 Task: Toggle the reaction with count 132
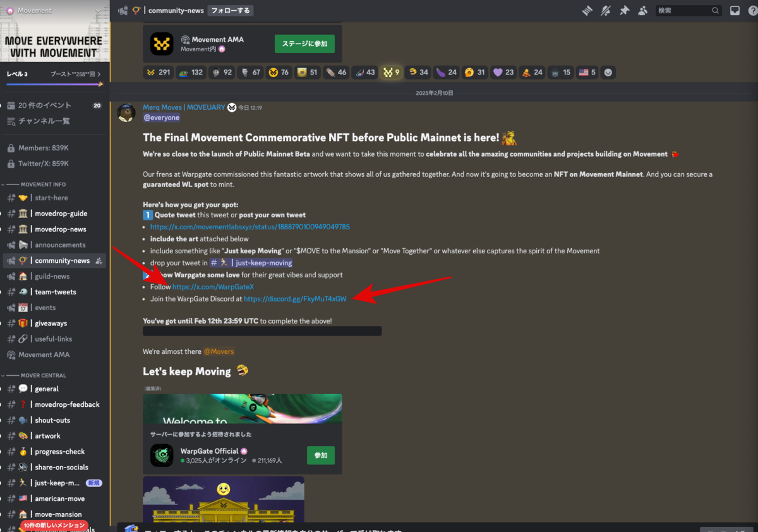[191, 72]
